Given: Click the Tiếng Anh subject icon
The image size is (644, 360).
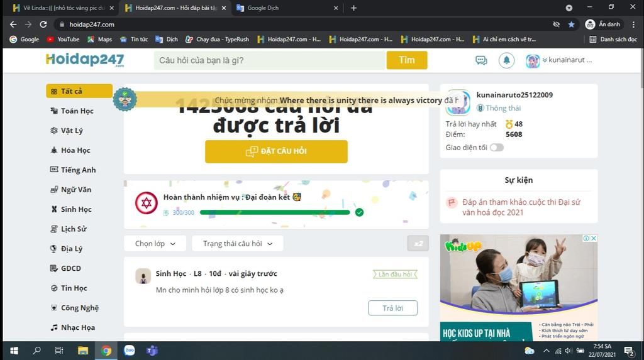Looking at the screenshot, I should point(54,170).
